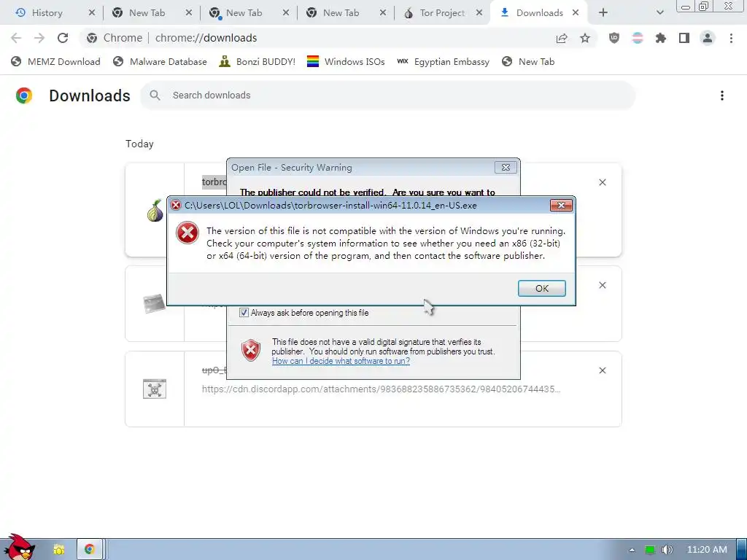Open the taskbar file explorer icon
Image resolution: width=747 pixels, height=560 pixels.
coord(58,550)
